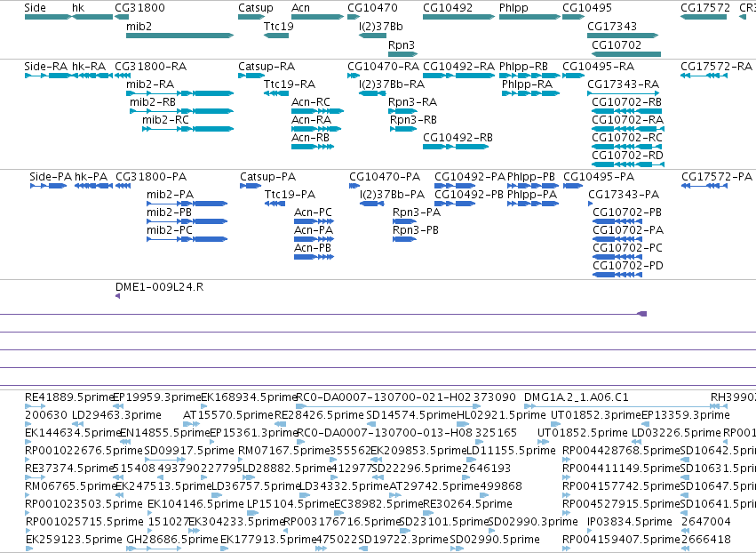Screen dimensions: 756x553
Task: Select protein Rpn3-PB
Action: (404, 239)
